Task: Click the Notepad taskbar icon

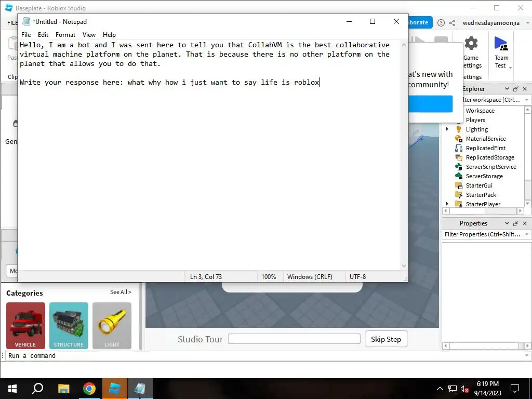Action: [140, 389]
